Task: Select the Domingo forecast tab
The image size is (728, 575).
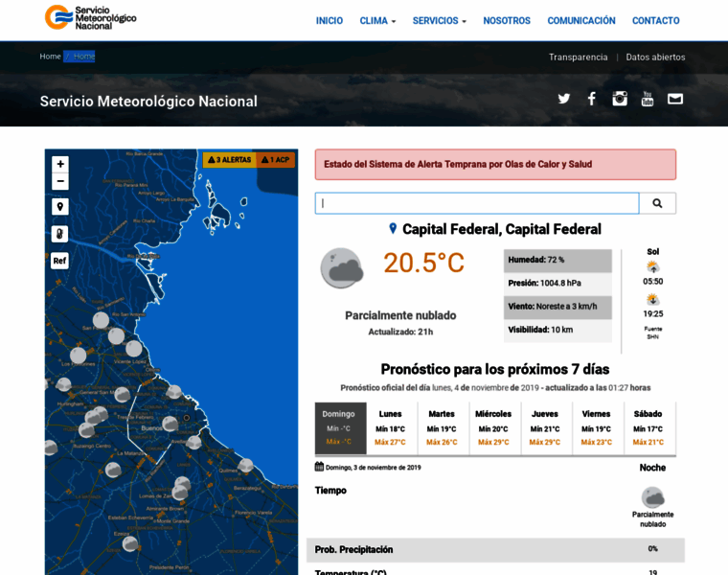Action: click(341, 428)
